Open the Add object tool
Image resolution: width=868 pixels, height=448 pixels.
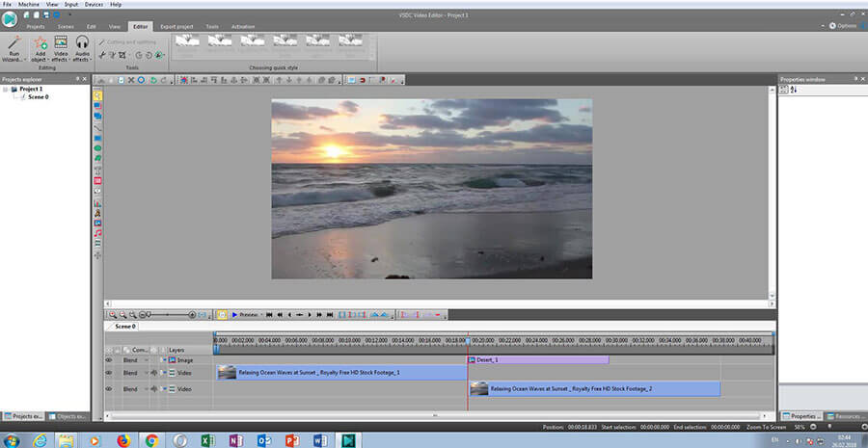click(40, 49)
